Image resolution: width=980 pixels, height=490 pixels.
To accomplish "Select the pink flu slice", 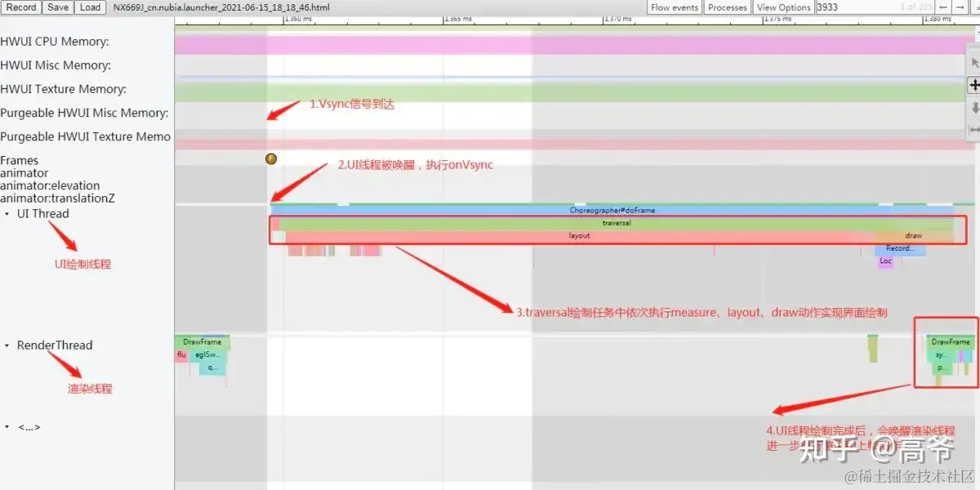I will pos(181,355).
